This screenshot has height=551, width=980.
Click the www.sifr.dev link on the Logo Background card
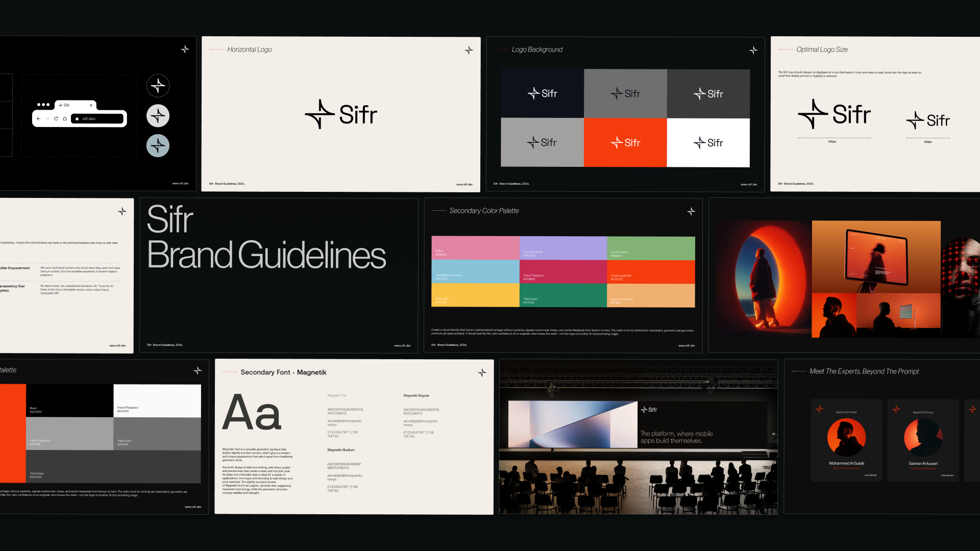[749, 184]
